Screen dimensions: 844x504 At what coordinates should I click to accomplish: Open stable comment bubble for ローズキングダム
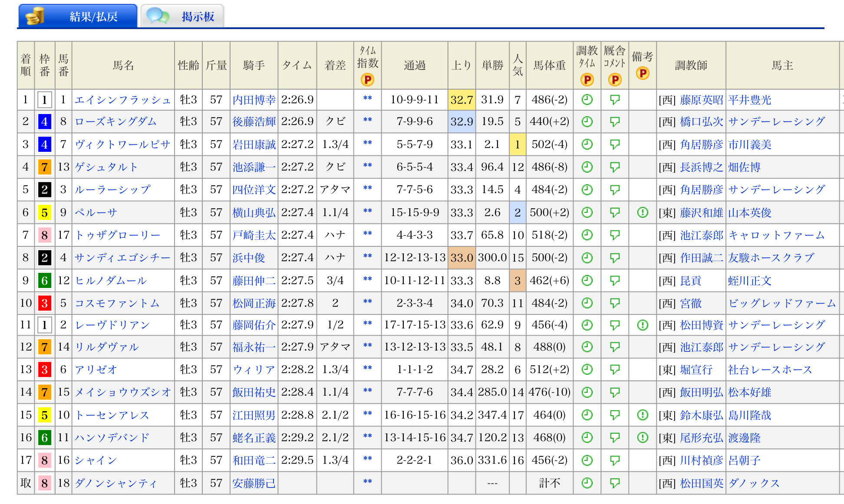[x=615, y=122]
